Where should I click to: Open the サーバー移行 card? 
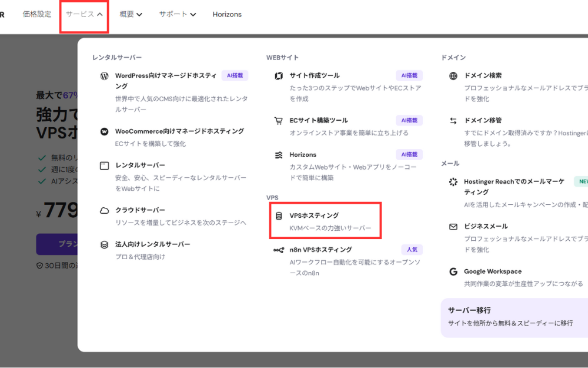point(514,318)
